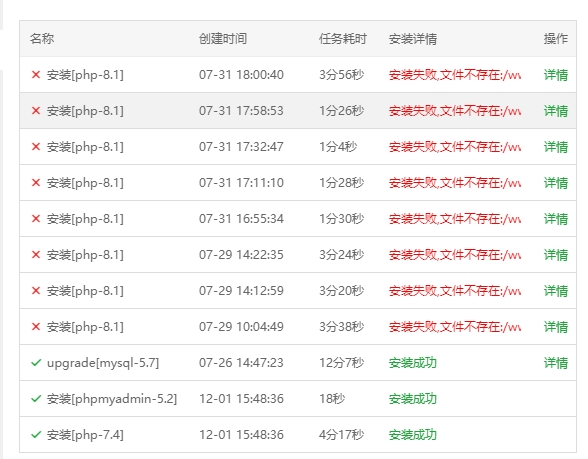Screen dimensions: 588x459
Task: Click the failure message in the 3分20秒 row
Action: (x=454, y=291)
